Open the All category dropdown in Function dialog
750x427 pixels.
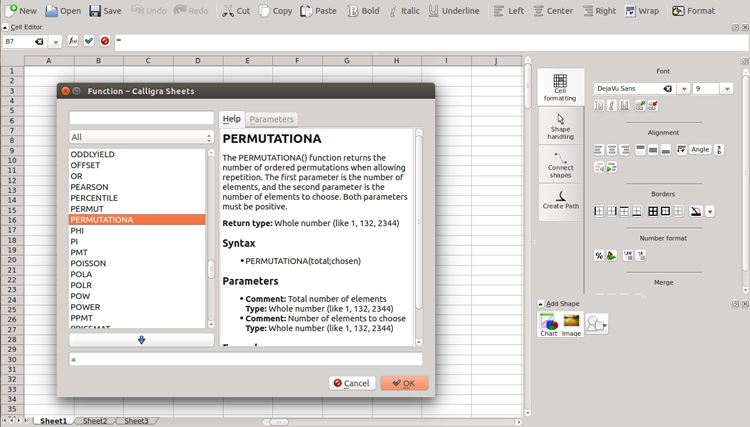141,137
